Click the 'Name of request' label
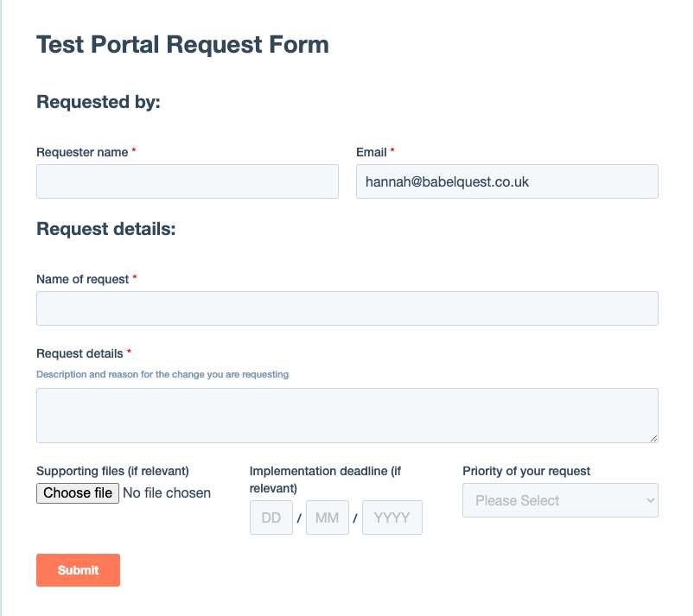694x616 pixels. (x=83, y=279)
